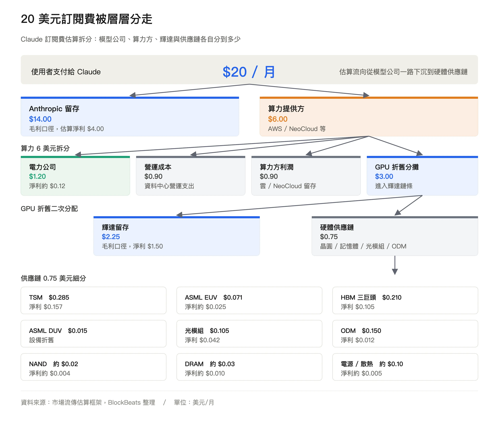The height and width of the screenshot is (421, 504).
Task: Click the 供應鏈 0.75 美元細分 section label
Action: tap(54, 278)
